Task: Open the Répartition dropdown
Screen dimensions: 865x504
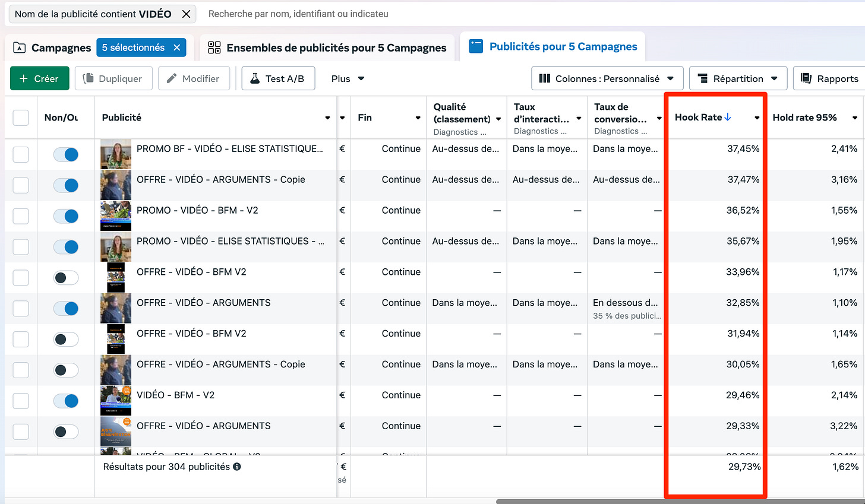Action: tap(738, 78)
